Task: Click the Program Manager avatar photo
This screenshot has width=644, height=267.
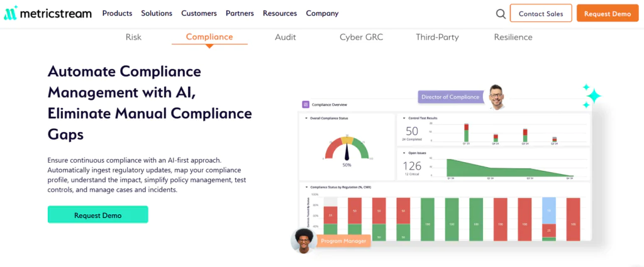Action: [303, 241]
